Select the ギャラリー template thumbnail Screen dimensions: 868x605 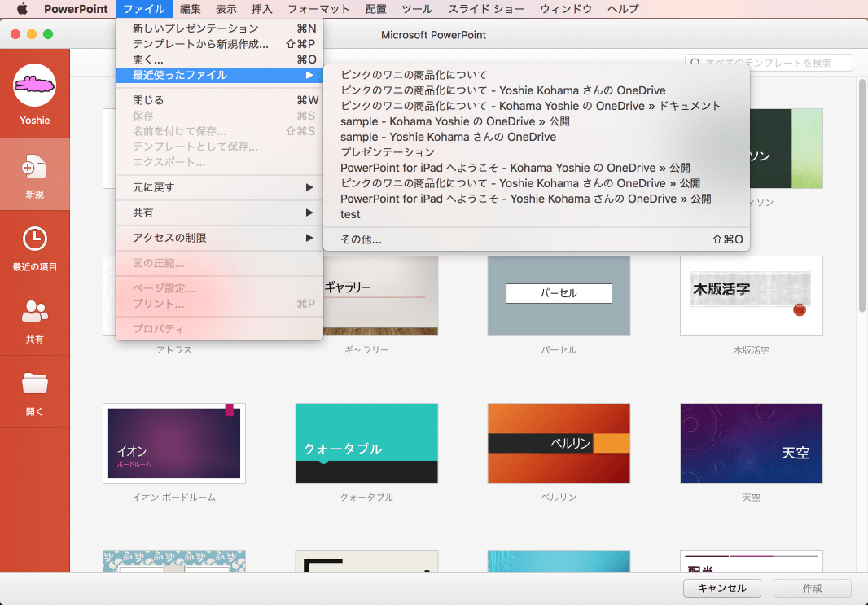pos(381,296)
